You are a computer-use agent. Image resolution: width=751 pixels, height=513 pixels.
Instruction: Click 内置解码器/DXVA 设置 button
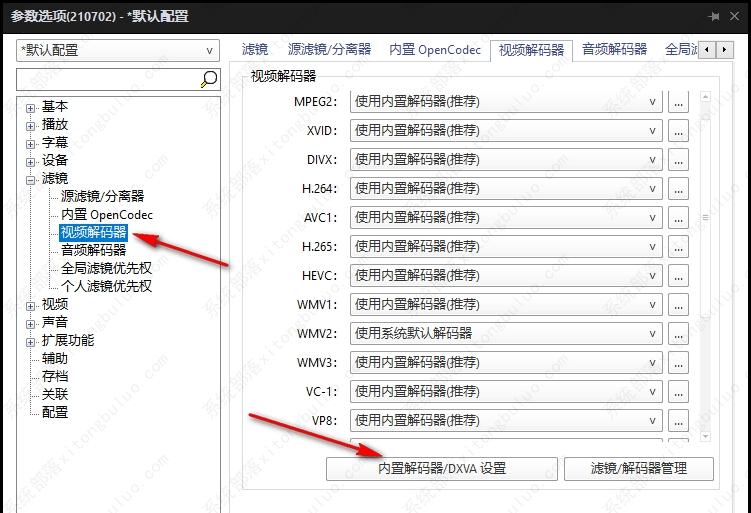click(442, 468)
